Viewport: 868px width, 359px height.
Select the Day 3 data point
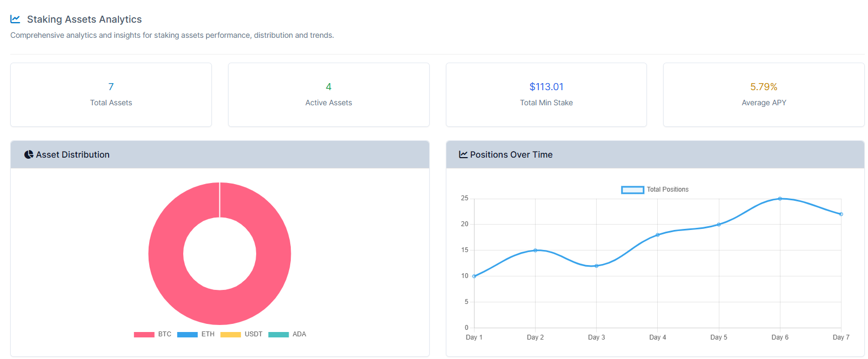click(597, 266)
